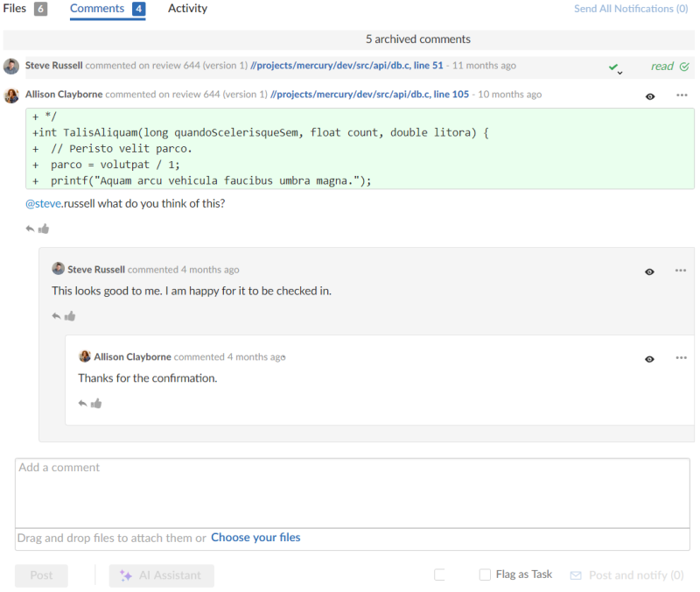Toggle visibility of Steve Russell's reply
This screenshot has height=592, width=700.
point(649,271)
